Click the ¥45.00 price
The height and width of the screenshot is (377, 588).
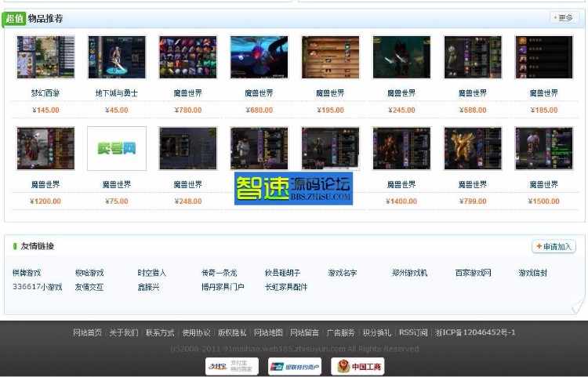click(117, 111)
